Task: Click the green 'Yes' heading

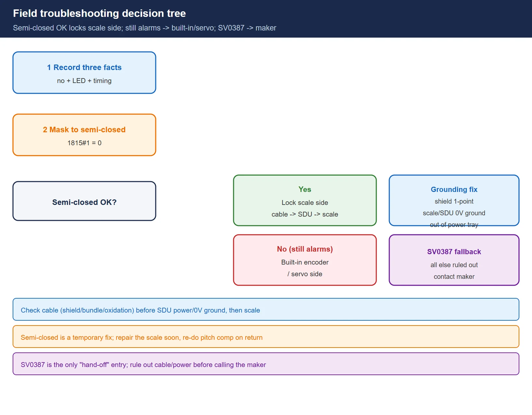Action: (x=305, y=189)
